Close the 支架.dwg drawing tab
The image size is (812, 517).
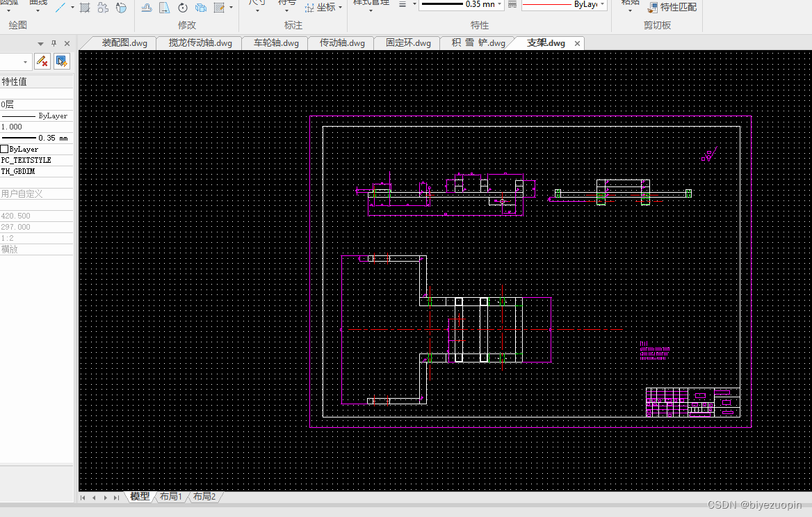click(577, 44)
